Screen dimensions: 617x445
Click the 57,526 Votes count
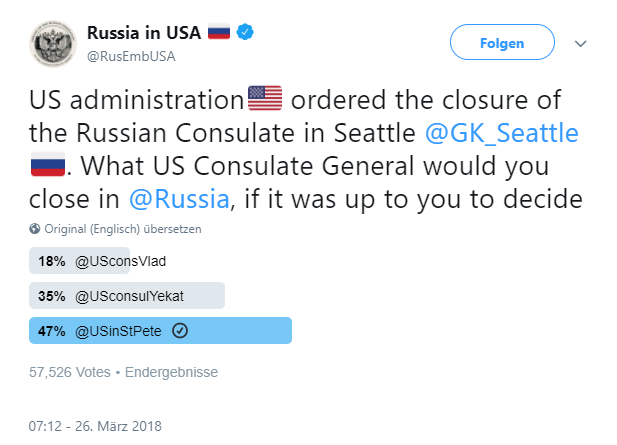coord(70,372)
